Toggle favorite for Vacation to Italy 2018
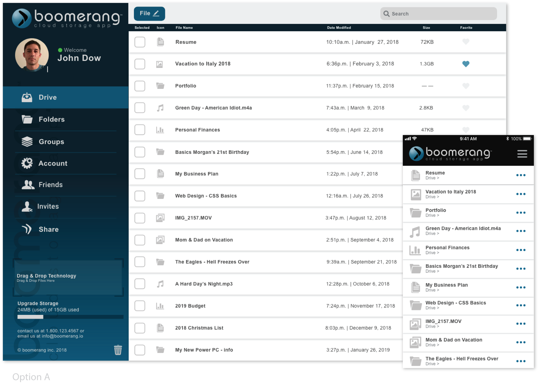This screenshot has height=392, width=541. (x=466, y=64)
